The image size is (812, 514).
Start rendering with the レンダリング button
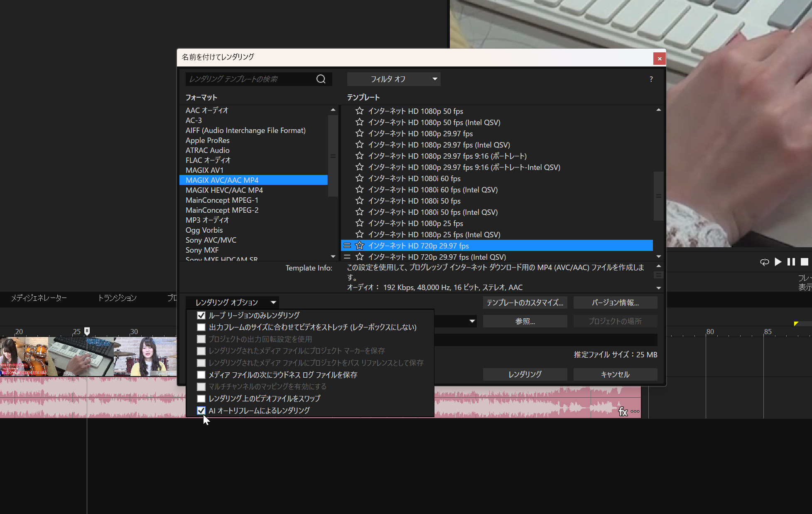tap(525, 374)
